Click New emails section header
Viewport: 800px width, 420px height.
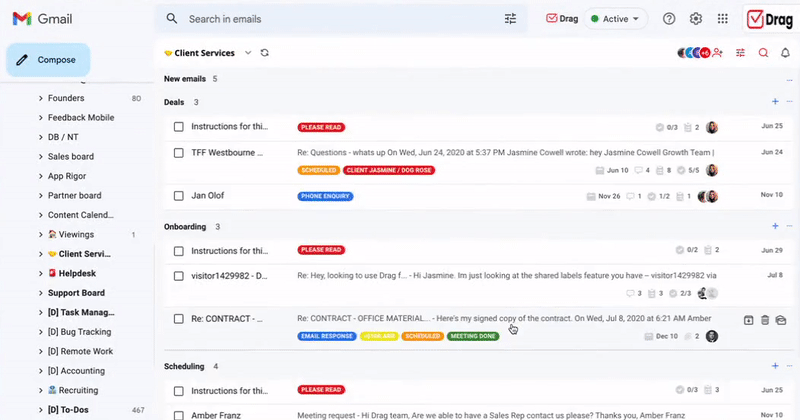tap(185, 79)
